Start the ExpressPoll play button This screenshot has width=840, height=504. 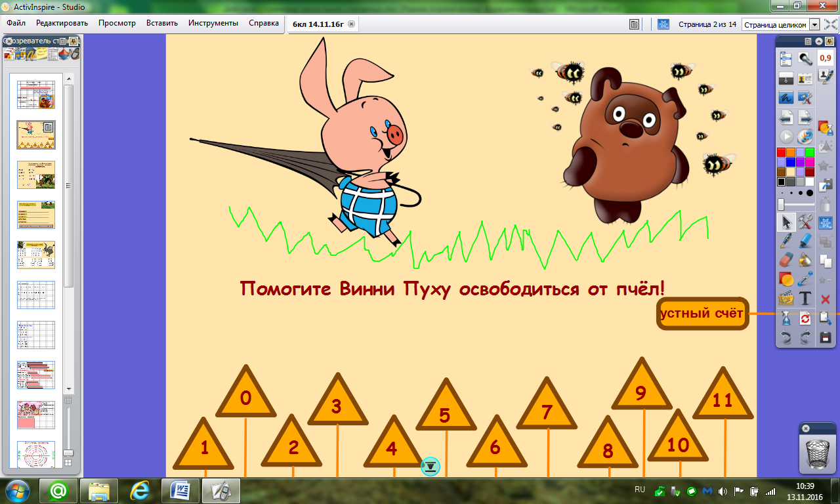click(x=786, y=137)
